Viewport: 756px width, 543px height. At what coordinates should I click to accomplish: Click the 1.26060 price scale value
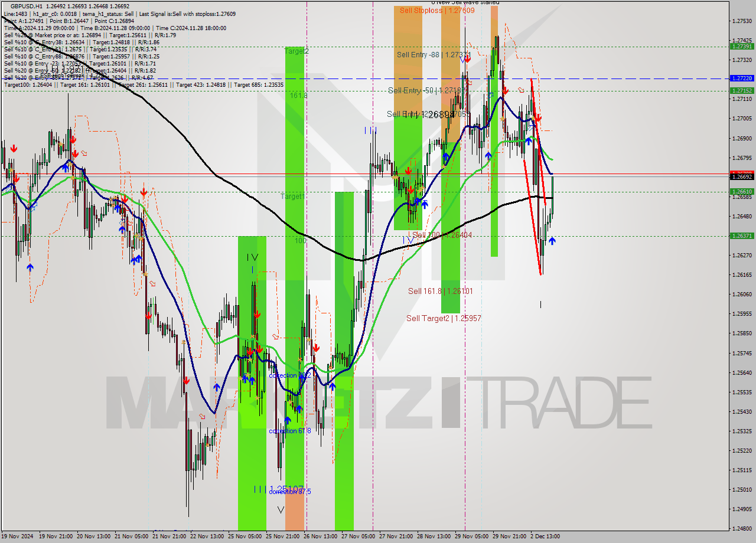tap(741, 294)
